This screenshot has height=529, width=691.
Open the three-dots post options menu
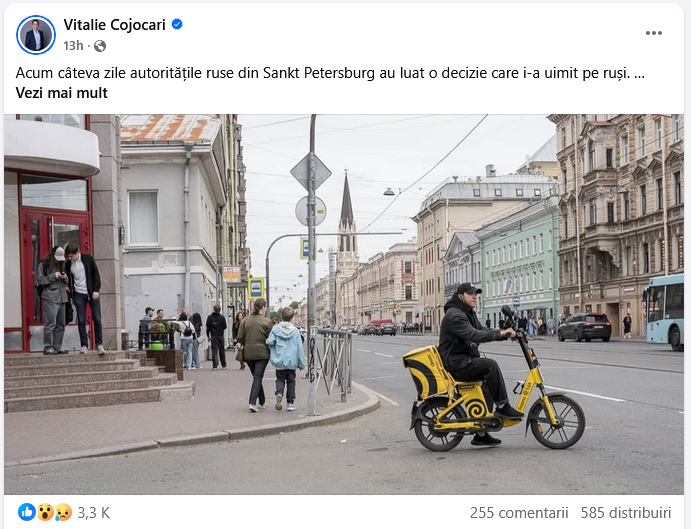(x=654, y=33)
